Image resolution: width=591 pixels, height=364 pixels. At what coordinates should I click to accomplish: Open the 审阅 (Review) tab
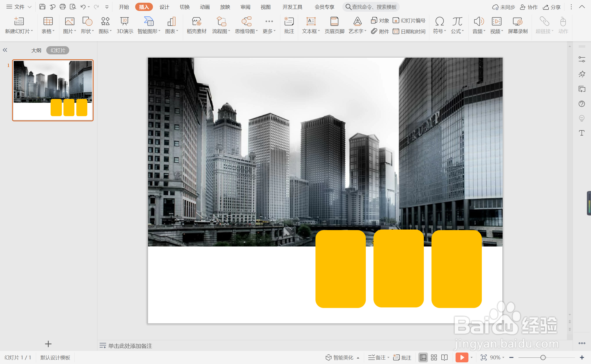point(245,7)
